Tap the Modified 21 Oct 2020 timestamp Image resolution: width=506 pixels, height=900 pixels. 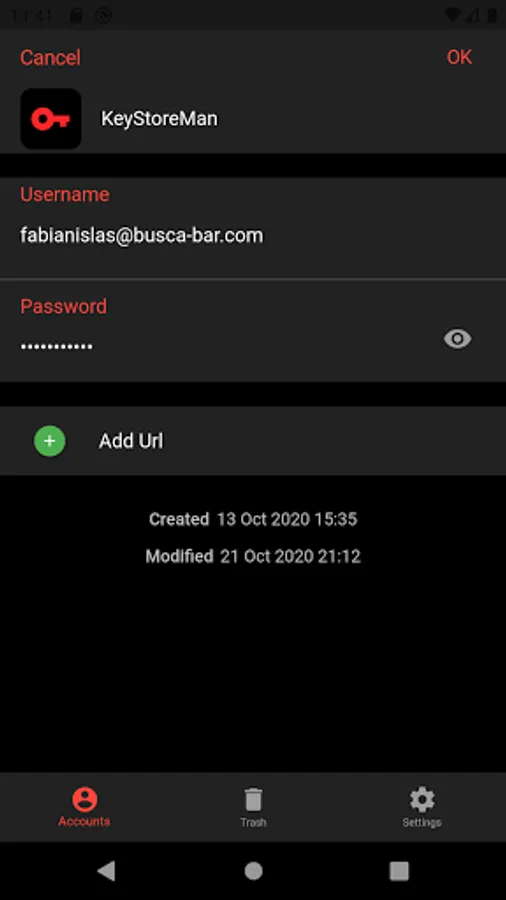tap(253, 556)
